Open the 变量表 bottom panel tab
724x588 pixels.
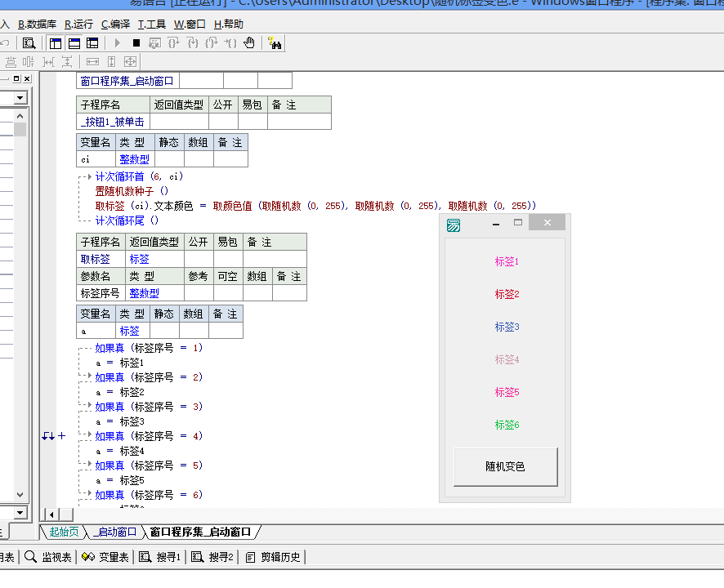point(105,557)
